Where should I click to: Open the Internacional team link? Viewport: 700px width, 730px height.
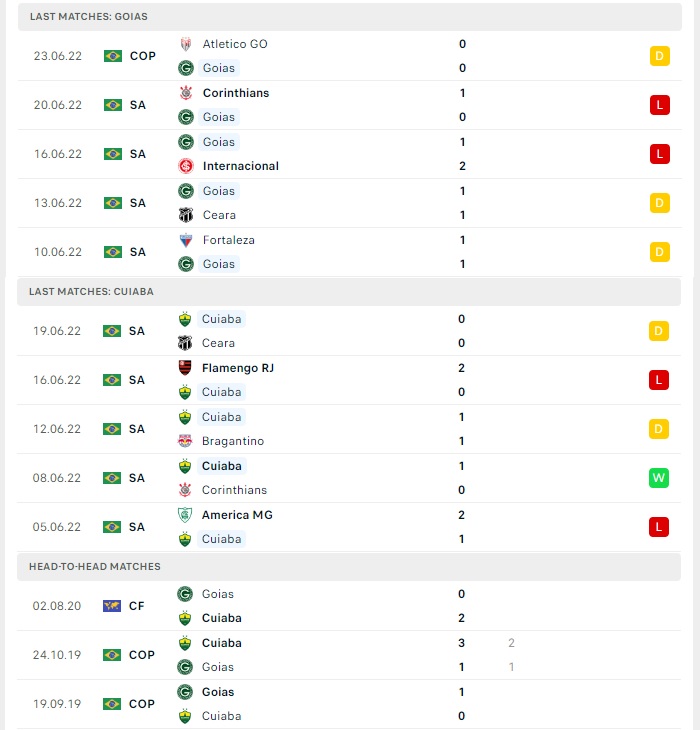tap(241, 166)
